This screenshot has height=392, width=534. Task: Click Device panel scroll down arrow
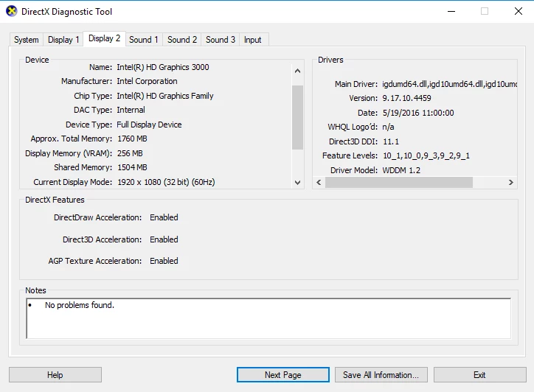click(x=298, y=183)
